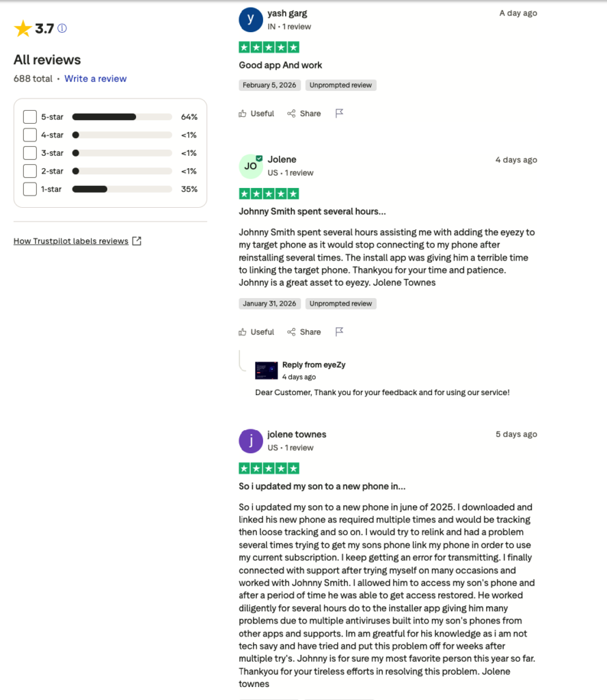This screenshot has height=700, width=607.
Task: Check the 4-star filter checkbox
Action: click(x=30, y=135)
